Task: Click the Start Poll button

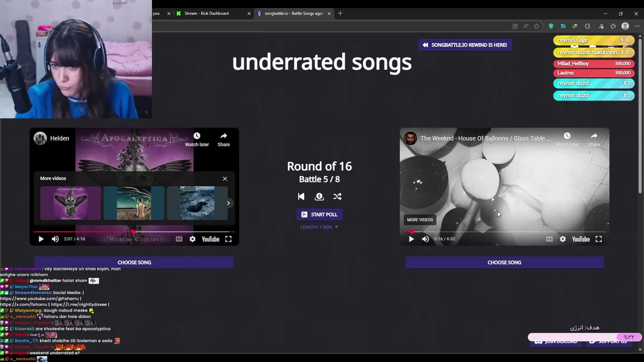Action: coord(319,215)
